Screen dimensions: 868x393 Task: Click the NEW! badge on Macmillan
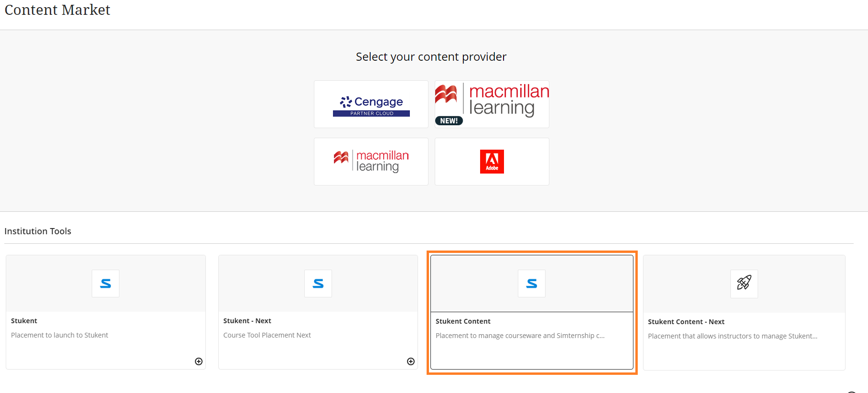[449, 121]
